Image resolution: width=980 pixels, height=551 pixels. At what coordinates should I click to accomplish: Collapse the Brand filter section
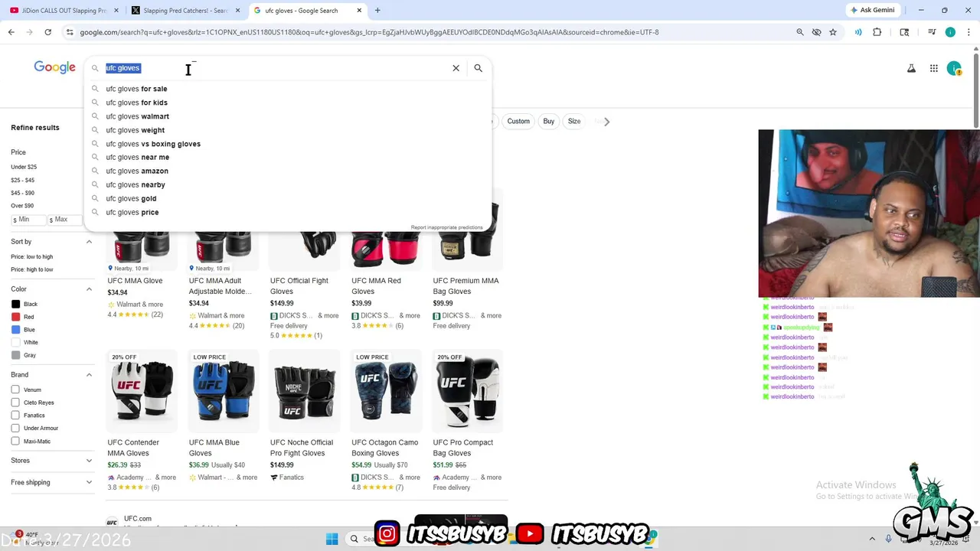click(x=89, y=375)
